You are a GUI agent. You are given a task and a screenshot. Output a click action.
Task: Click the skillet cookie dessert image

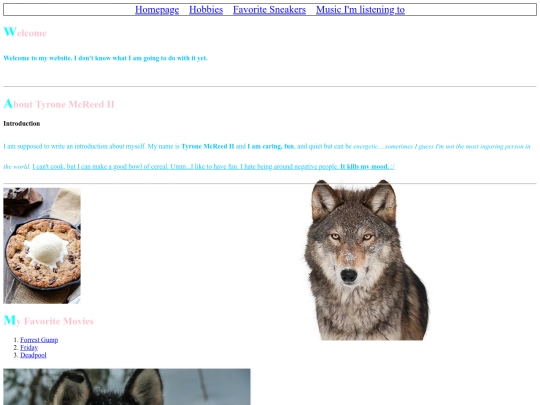pyautogui.click(x=42, y=246)
